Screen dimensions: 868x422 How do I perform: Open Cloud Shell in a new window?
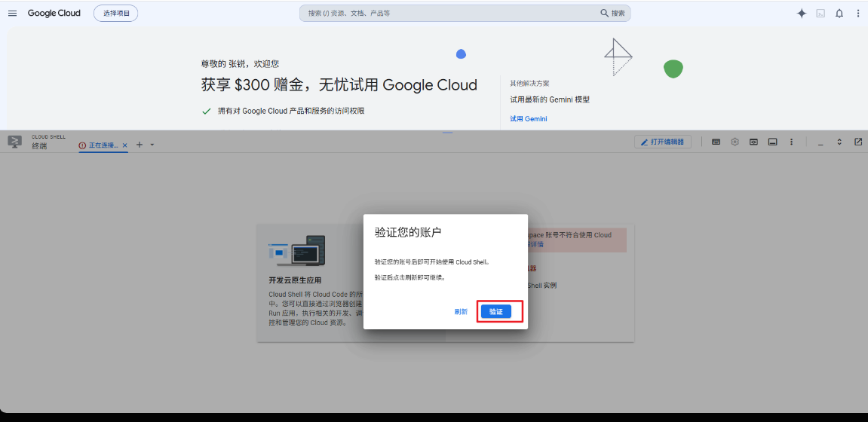click(x=858, y=142)
